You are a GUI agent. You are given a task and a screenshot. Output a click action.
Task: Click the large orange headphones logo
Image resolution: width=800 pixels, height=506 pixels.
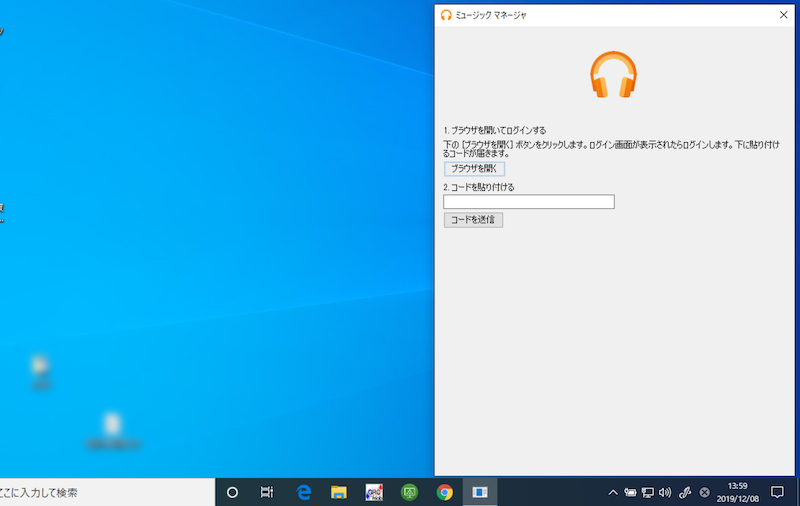tap(614, 75)
